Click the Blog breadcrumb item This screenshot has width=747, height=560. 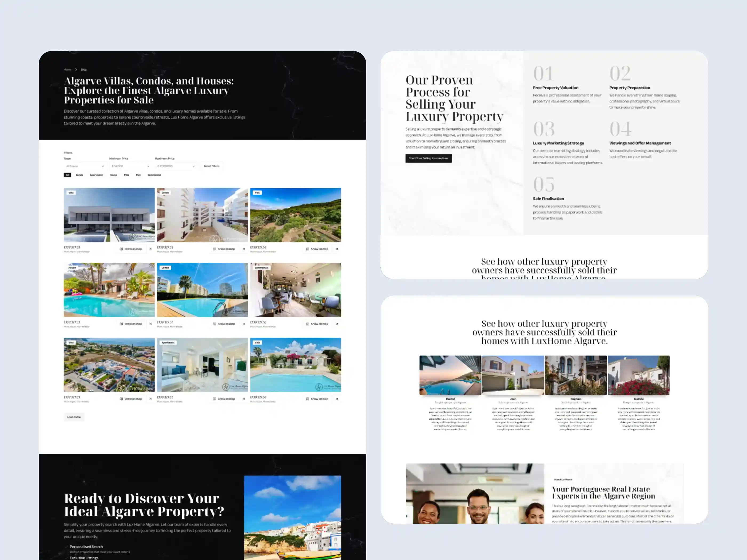(84, 70)
